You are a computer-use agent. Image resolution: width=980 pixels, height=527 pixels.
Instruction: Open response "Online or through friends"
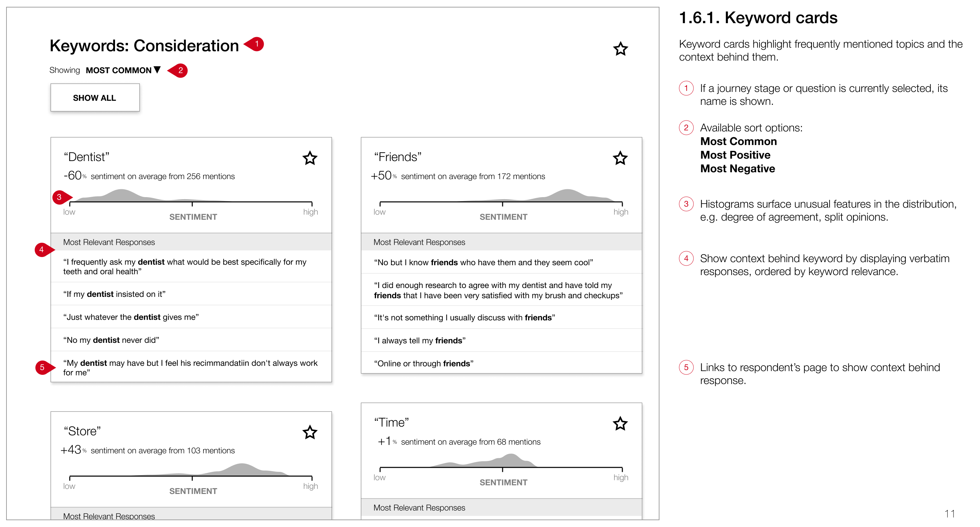pyautogui.click(x=502, y=363)
